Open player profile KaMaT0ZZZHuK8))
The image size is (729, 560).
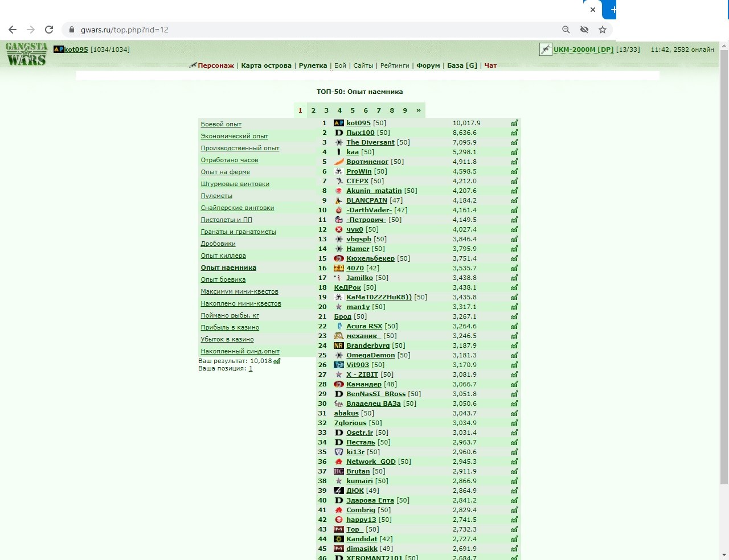(379, 297)
